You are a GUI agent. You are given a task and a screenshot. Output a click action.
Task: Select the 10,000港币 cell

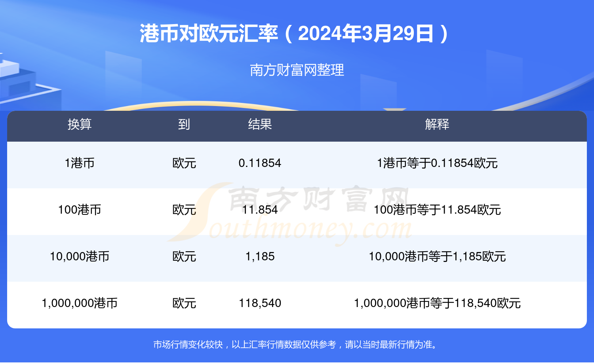80,256
